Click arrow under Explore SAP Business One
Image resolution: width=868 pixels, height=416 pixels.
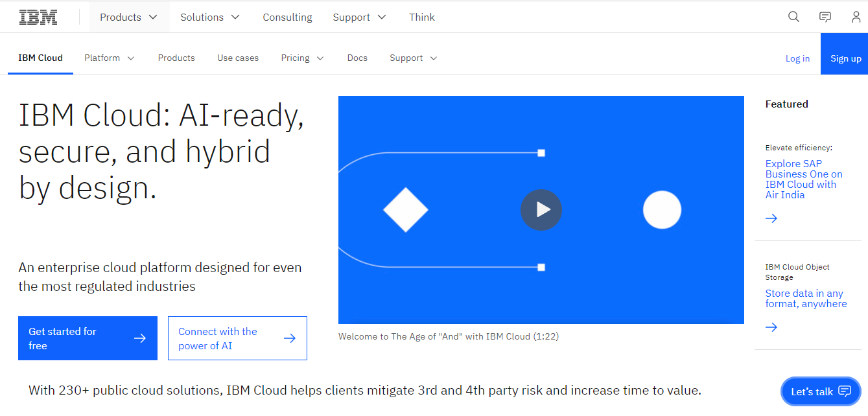tap(771, 218)
